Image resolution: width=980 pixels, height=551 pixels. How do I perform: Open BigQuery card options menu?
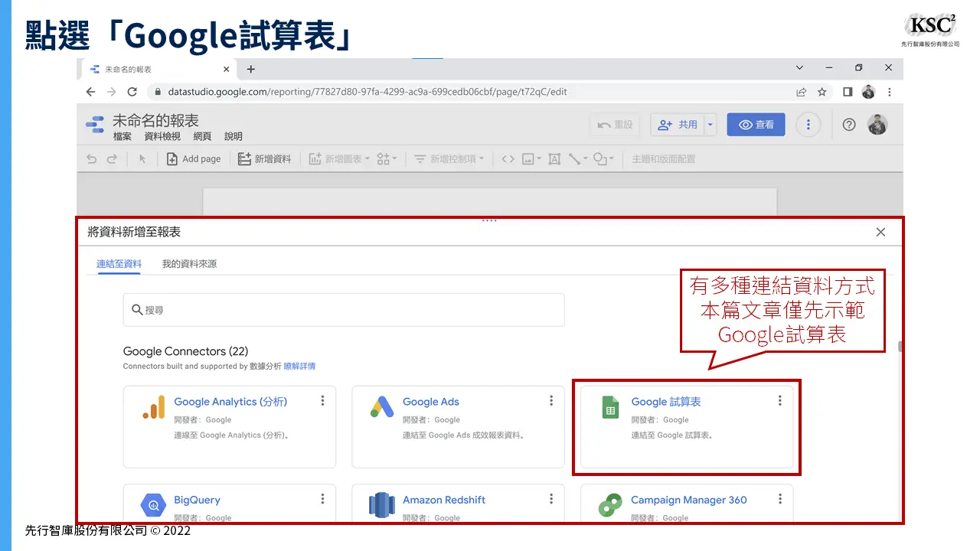[x=322, y=499]
